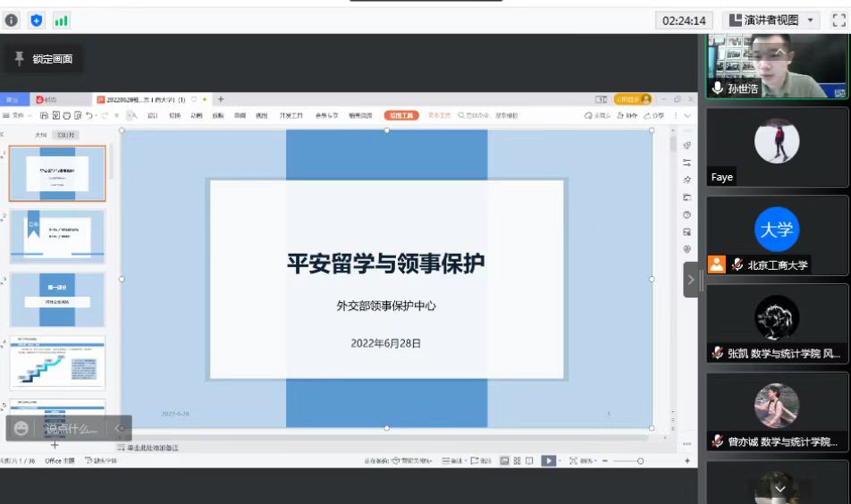Viewport: 851px width, 504px height.
Task: Toggle the notes (备注) pane
Action: tap(455, 461)
